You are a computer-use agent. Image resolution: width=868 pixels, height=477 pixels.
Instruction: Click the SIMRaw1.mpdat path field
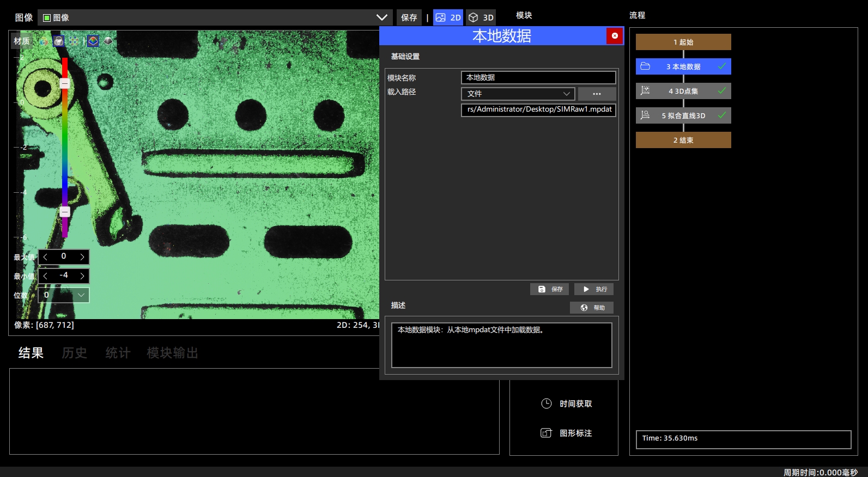[x=538, y=109]
